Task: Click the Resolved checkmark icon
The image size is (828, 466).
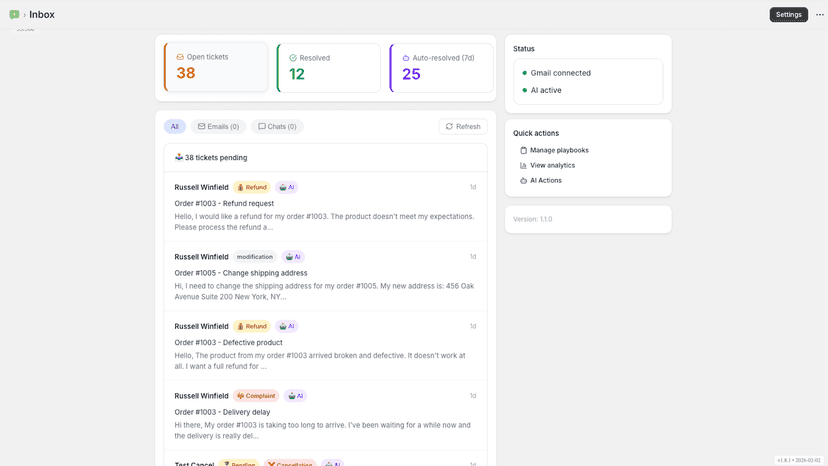Action: point(293,58)
